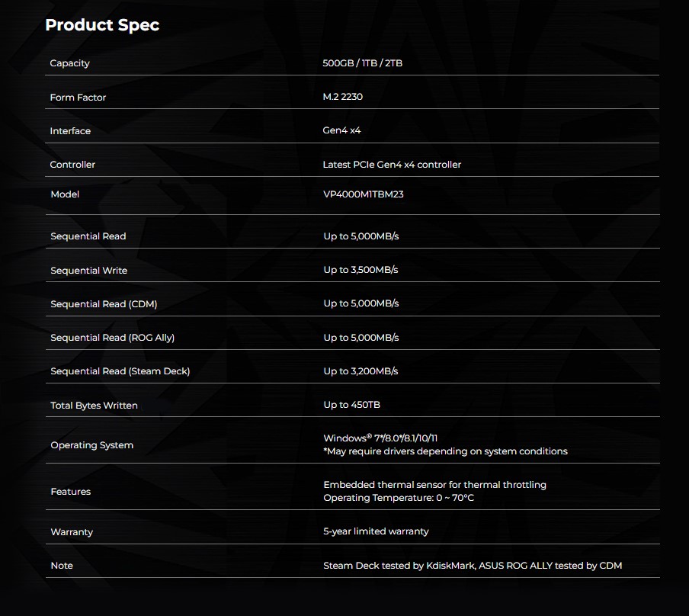Select the model number VP4000M1TBM23

363,194
